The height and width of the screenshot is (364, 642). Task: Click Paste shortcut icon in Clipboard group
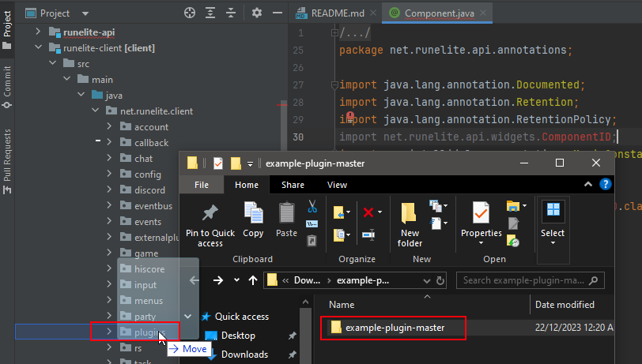click(312, 241)
